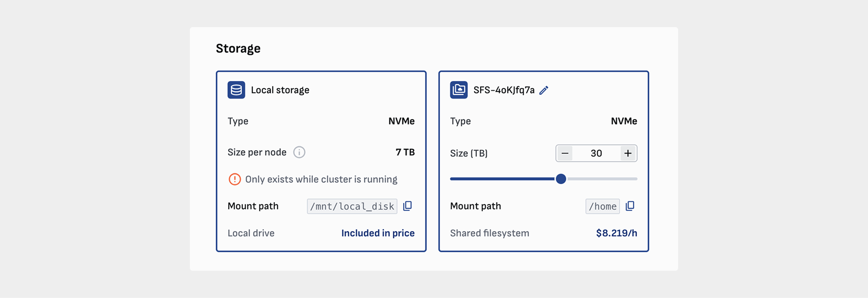The image size is (868, 298).
Task: Click the /home path field
Action: (602, 206)
